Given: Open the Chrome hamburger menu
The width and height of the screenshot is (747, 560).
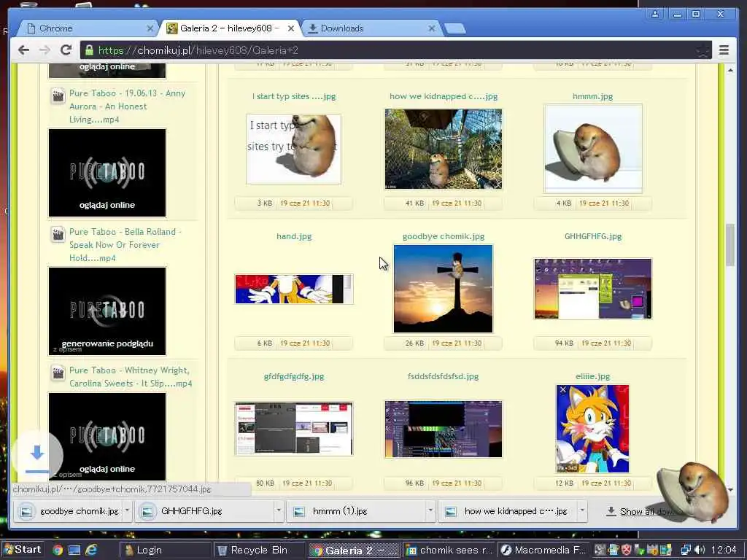Looking at the screenshot, I should (x=724, y=50).
